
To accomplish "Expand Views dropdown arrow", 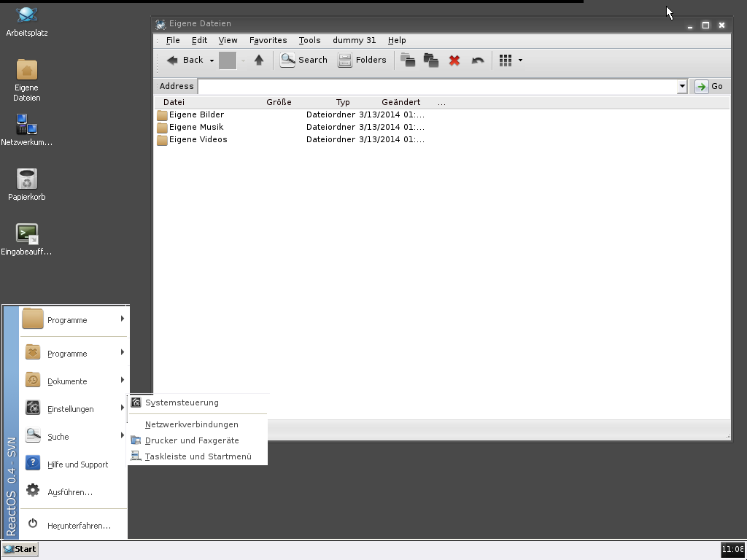I will coord(520,61).
